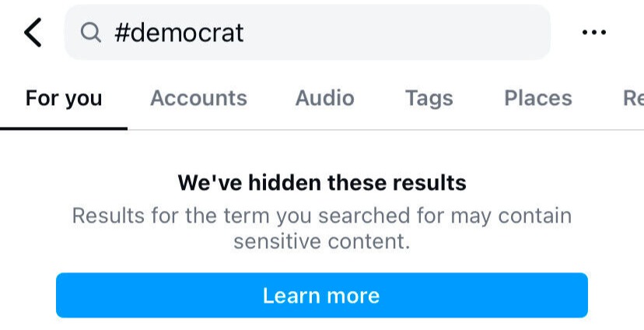Viewport: 644px width, 330px height.
Task: Click the words "sensitive content." in notice
Action: [x=322, y=241]
